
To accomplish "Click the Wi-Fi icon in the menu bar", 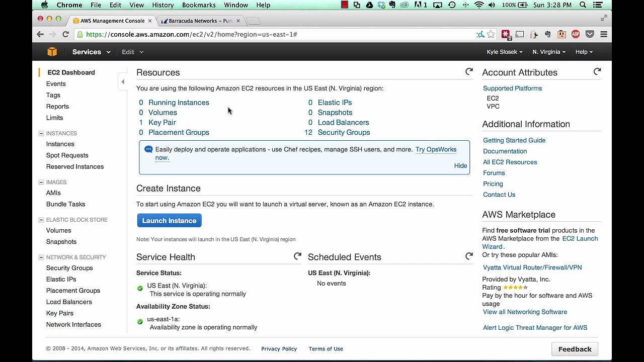I will pyautogui.click(x=478, y=5).
